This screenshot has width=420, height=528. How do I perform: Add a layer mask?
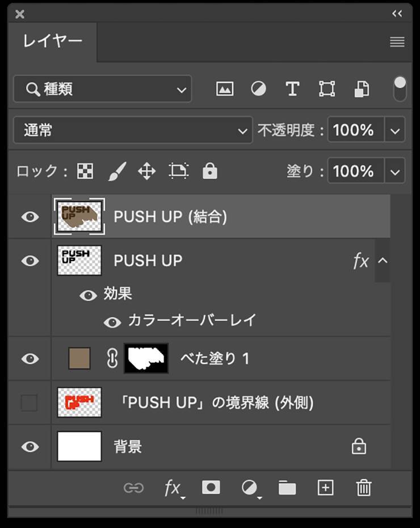(211, 487)
